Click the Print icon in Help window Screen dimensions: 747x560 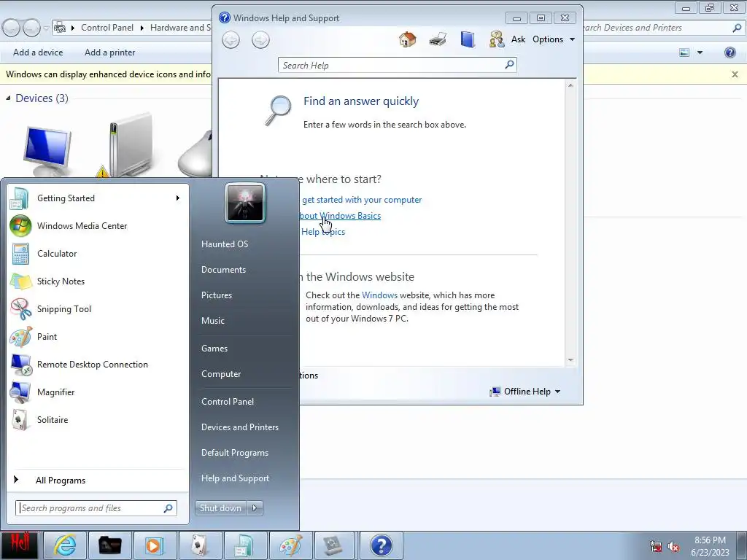(438, 39)
